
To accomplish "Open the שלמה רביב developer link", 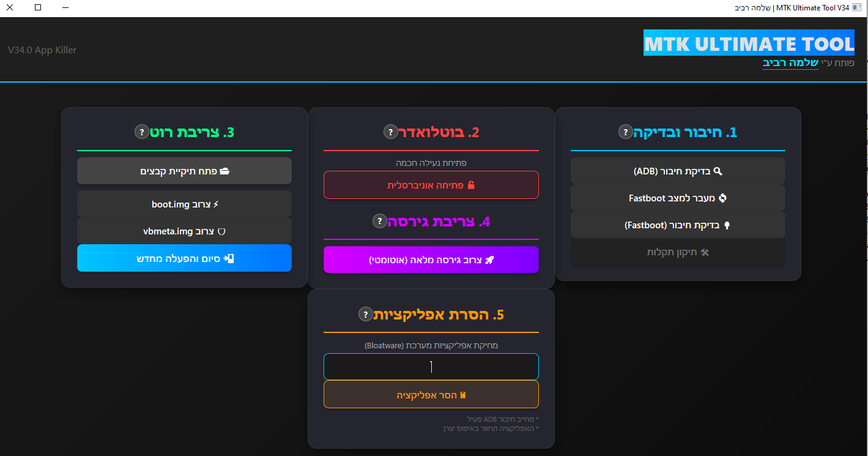I will pyautogui.click(x=790, y=62).
